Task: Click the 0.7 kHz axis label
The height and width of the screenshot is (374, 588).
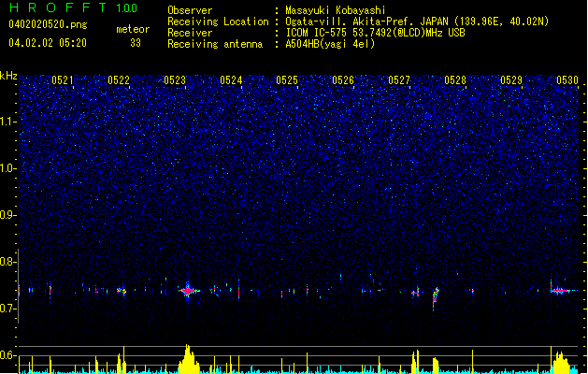Action: 7,309
